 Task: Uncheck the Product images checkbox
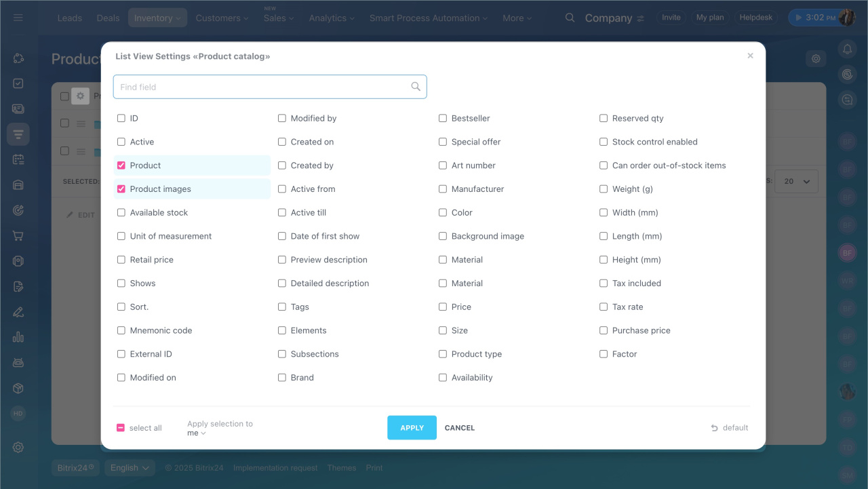[x=121, y=189]
